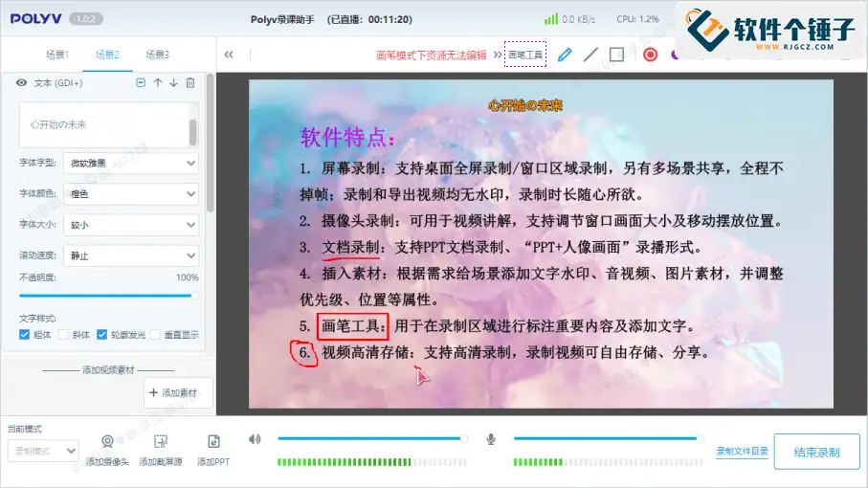Open the red brush color picker

651,55
